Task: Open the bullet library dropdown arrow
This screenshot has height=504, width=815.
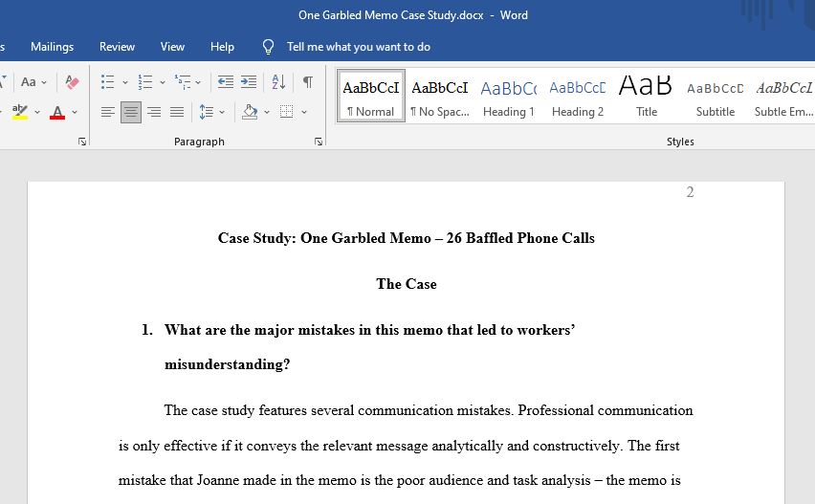Action: tap(124, 82)
